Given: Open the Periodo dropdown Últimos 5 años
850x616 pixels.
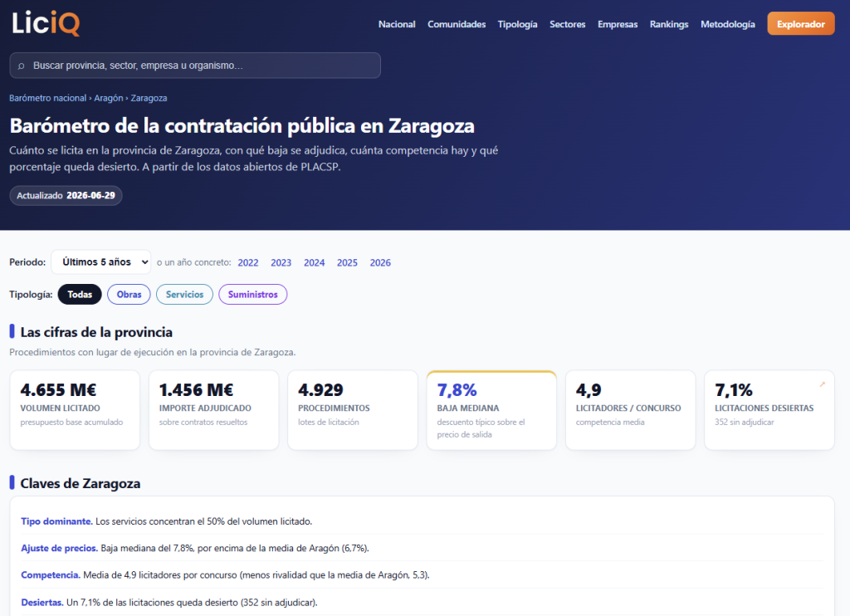Looking at the screenshot, I should click(x=101, y=262).
